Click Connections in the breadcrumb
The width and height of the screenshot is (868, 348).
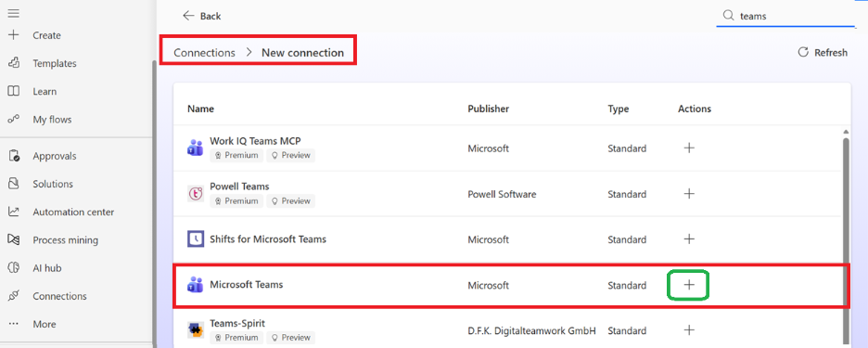click(204, 53)
